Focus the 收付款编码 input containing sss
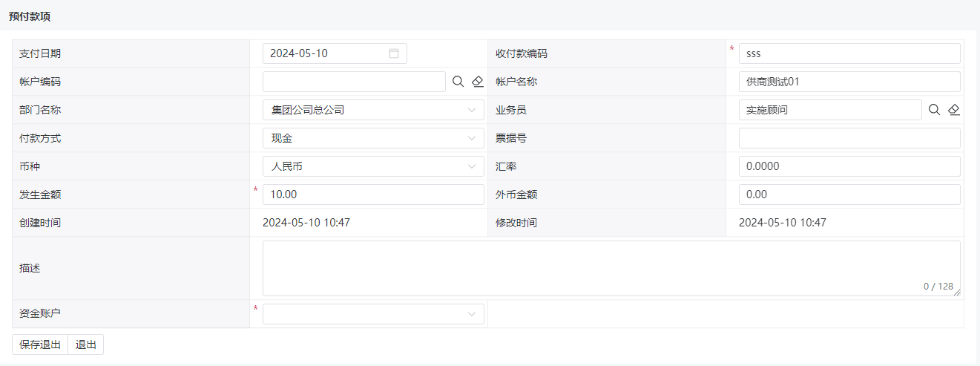 849,53
